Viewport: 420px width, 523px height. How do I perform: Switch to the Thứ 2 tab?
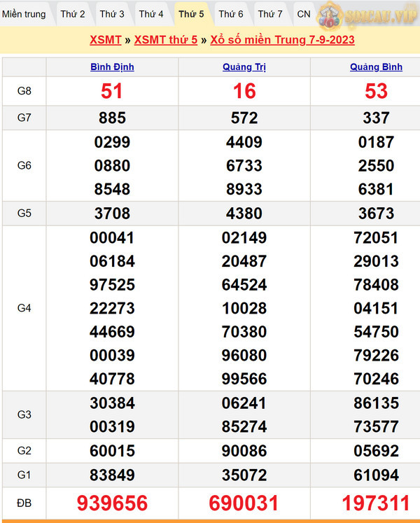pos(73,14)
